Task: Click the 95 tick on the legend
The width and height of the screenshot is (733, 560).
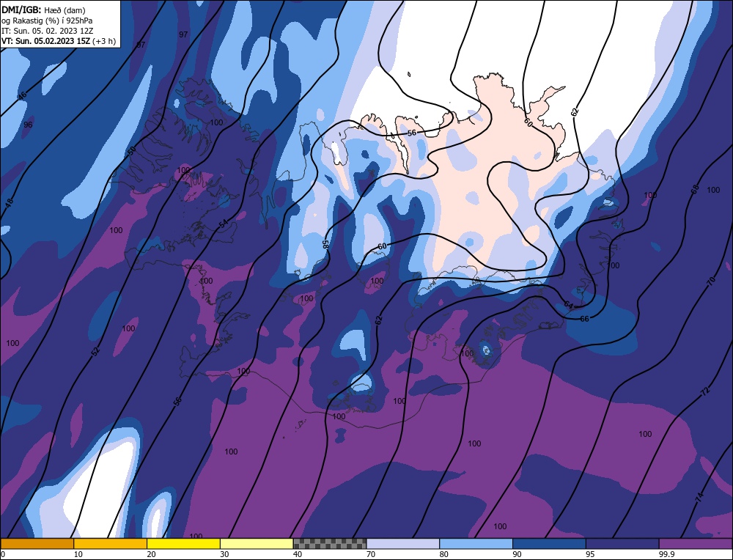Action: (590, 554)
